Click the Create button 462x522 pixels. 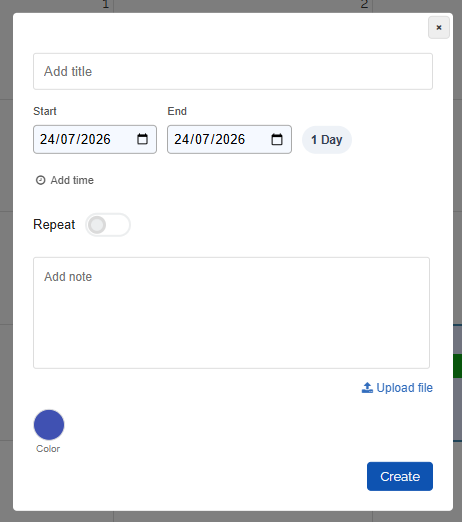coord(400,476)
